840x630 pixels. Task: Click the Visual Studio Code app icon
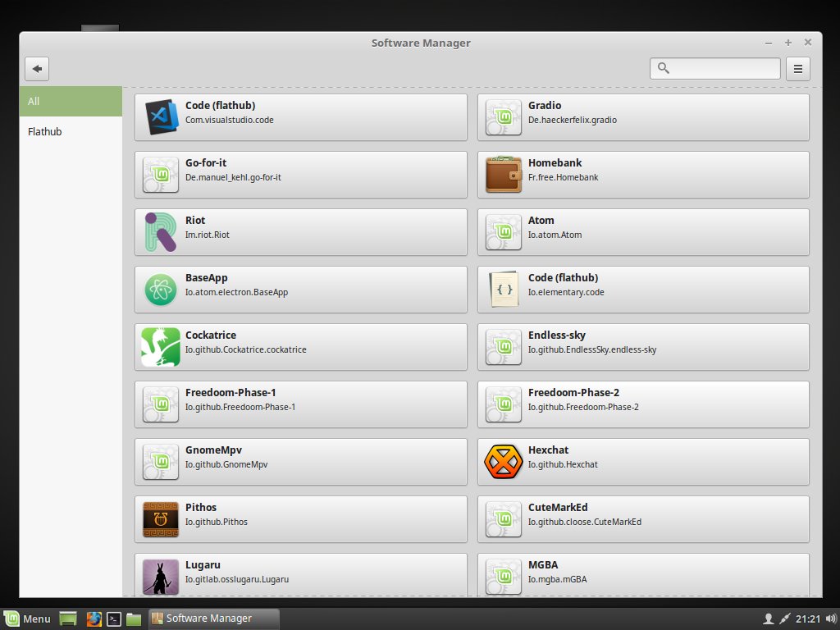pos(161,116)
